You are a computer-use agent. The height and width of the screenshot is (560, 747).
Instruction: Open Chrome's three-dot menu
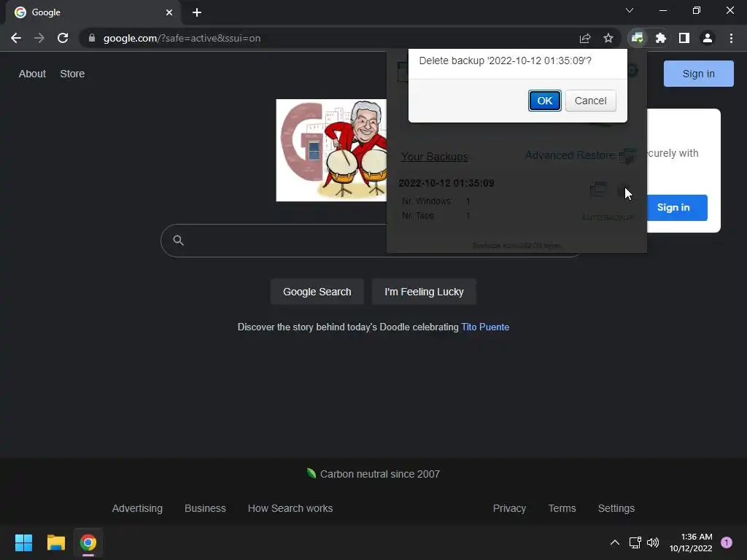click(x=731, y=38)
